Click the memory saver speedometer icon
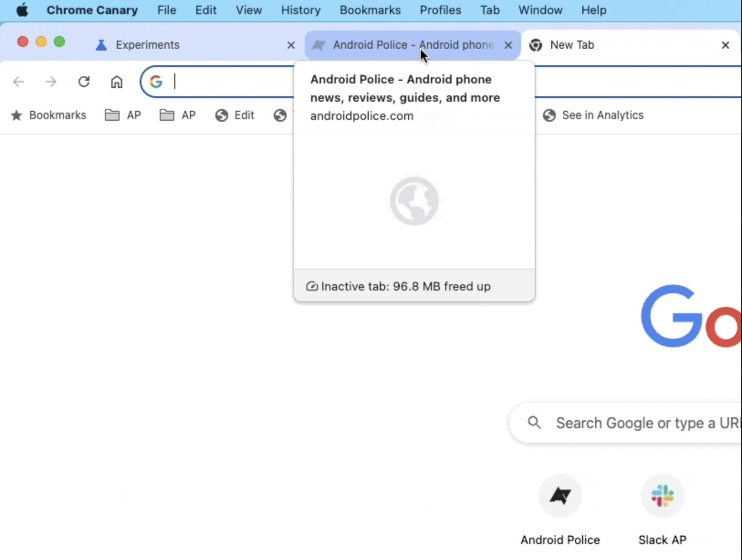The width and height of the screenshot is (742, 560). click(x=312, y=286)
